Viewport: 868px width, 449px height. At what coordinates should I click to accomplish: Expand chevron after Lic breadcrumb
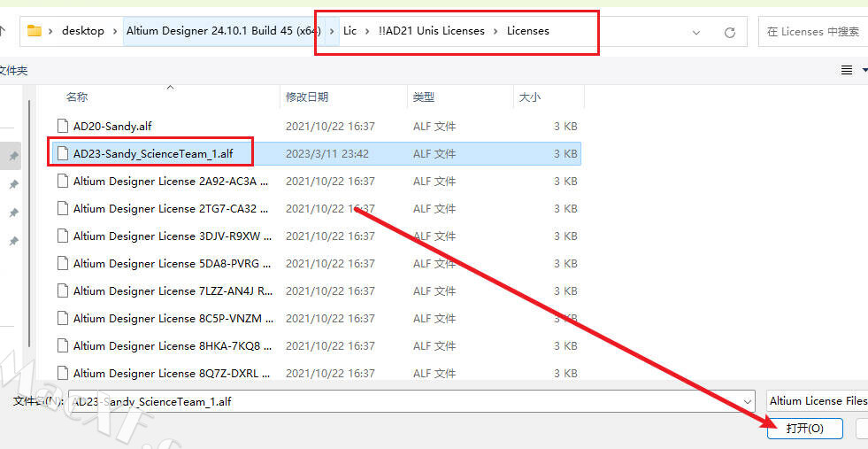coord(367,32)
